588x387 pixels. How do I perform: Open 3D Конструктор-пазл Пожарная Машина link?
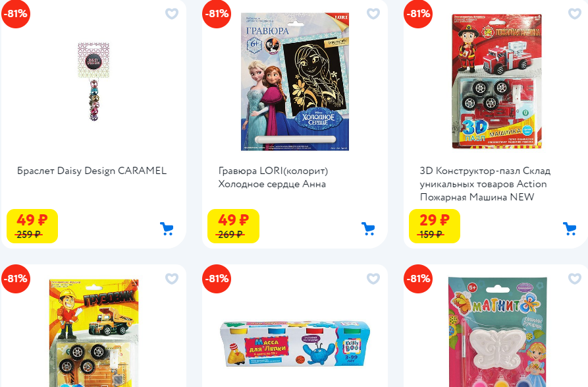point(485,184)
